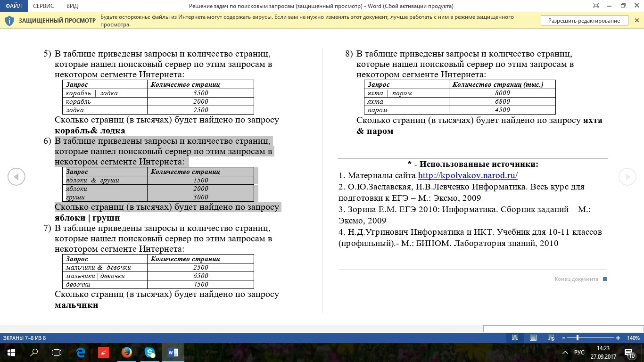This screenshot has width=644, height=362.
Task: Advance to next screen with right arrow
Action: pos(627,176)
